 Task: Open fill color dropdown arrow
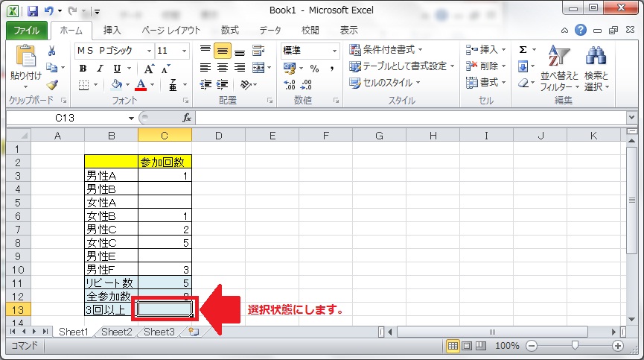(128, 85)
